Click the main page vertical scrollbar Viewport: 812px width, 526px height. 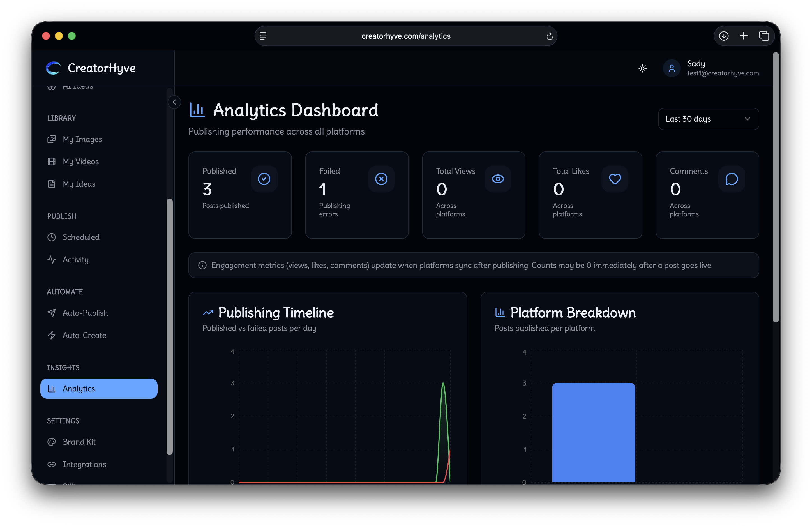click(x=776, y=187)
